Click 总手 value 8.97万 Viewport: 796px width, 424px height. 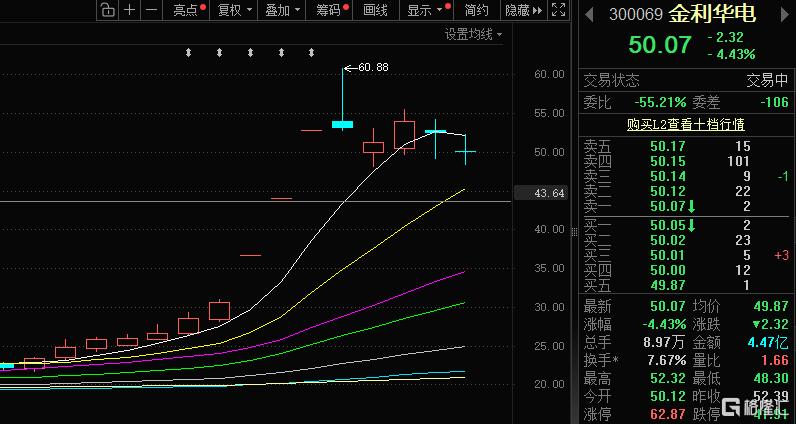coord(664,342)
